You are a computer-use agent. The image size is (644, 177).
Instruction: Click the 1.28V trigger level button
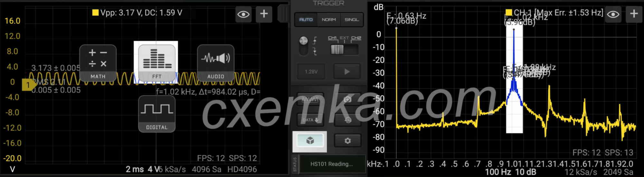[x=311, y=72]
